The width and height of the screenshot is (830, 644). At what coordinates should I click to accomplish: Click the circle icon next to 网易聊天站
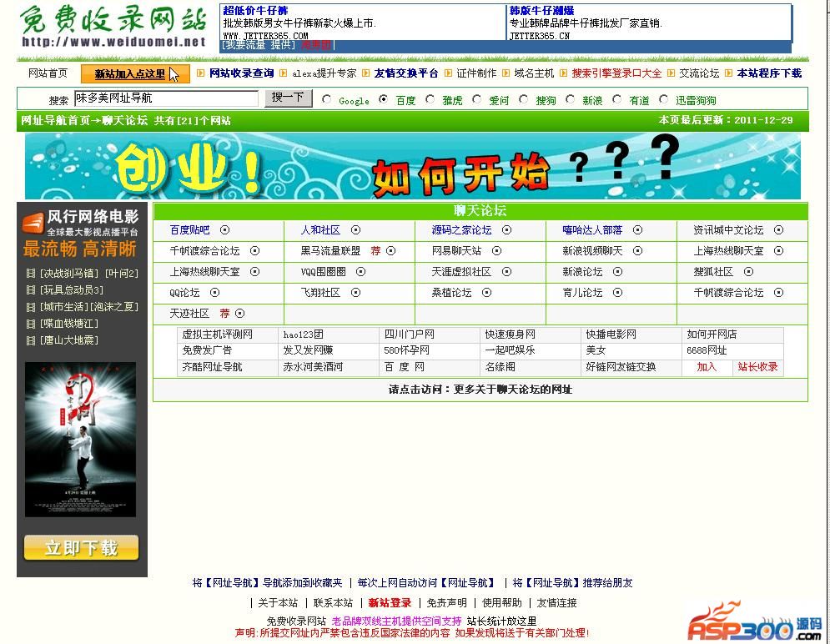pos(496,251)
